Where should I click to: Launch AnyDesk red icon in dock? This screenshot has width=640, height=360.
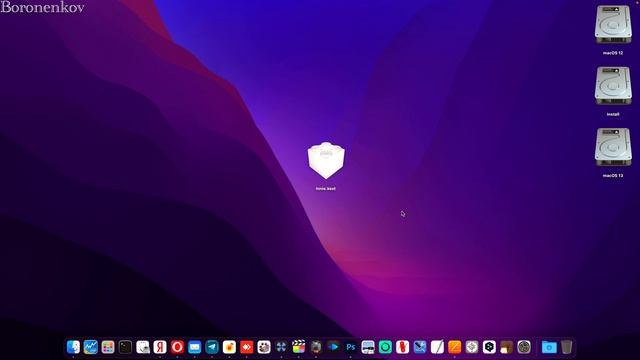tap(247, 347)
